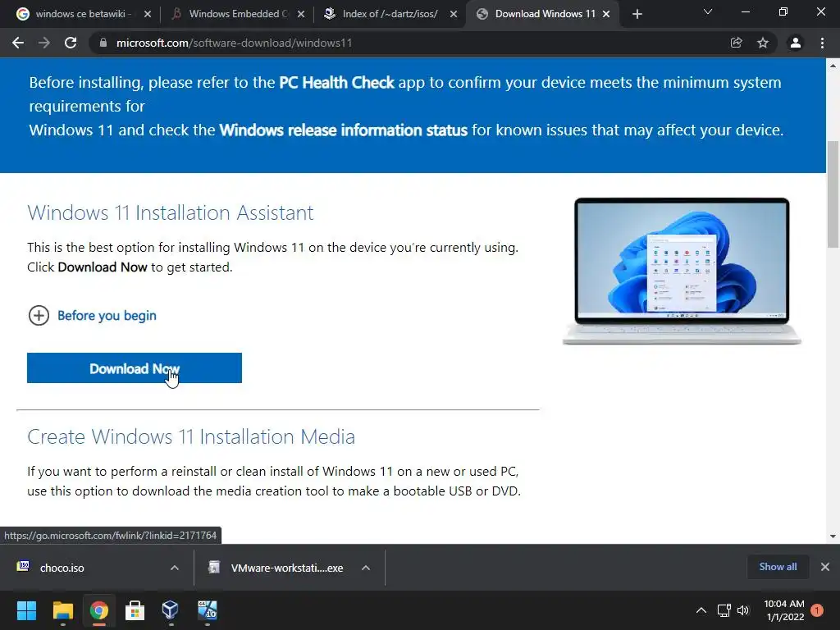This screenshot has width=840, height=630.
Task: Open the Windows Start menu
Action: (x=26, y=610)
